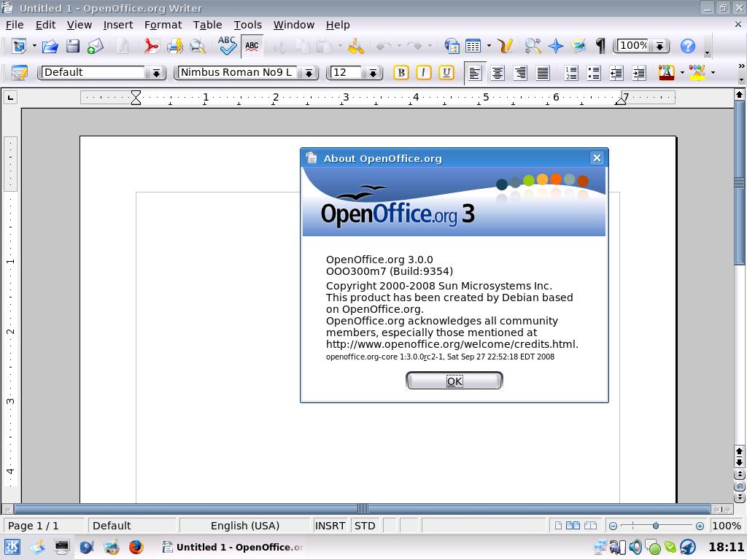Click the zoom out minus button

point(613,526)
